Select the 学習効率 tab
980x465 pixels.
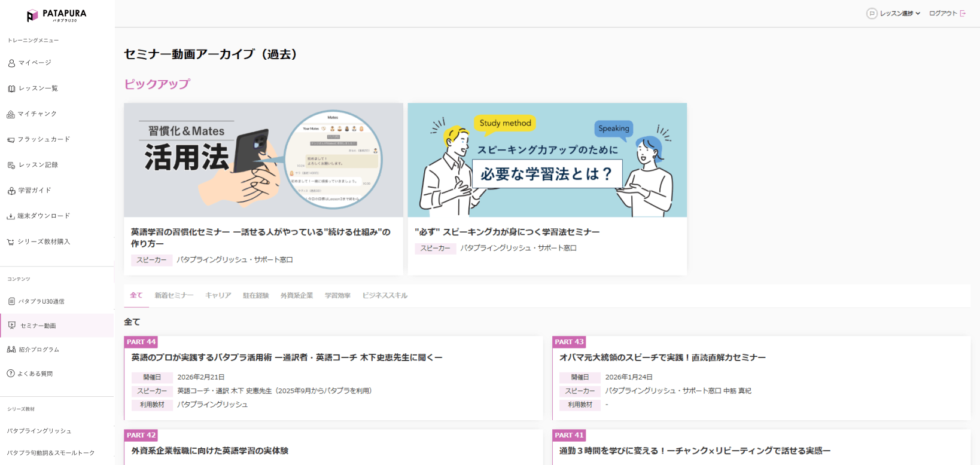(x=338, y=295)
